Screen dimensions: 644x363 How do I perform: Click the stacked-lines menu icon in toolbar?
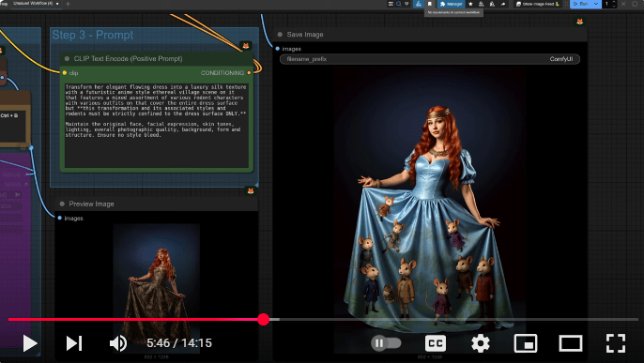click(391, 4)
